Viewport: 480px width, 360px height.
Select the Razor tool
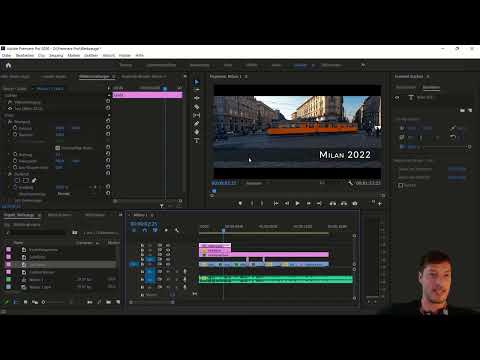click(x=196, y=107)
